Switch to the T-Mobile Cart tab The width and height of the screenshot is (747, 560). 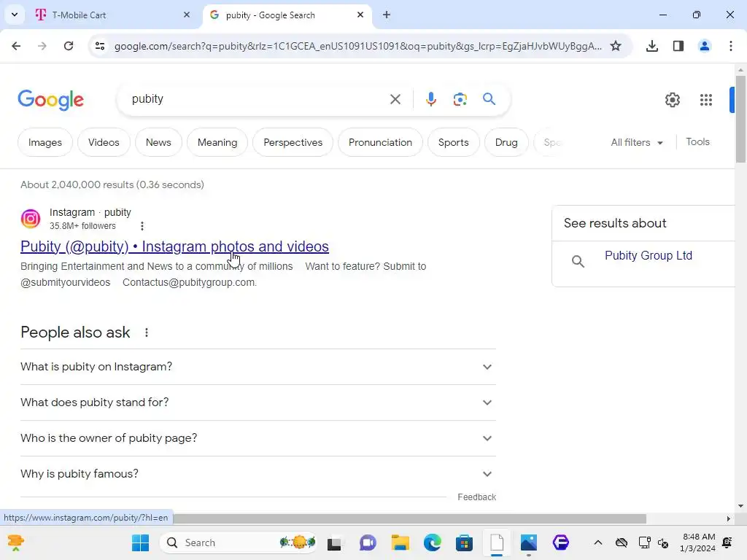(x=112, y=15)
